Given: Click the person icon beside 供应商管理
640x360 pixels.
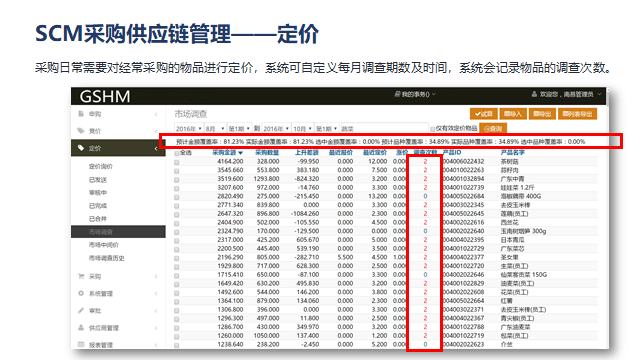Looking at the screenshot, I should tap(81, 328).
